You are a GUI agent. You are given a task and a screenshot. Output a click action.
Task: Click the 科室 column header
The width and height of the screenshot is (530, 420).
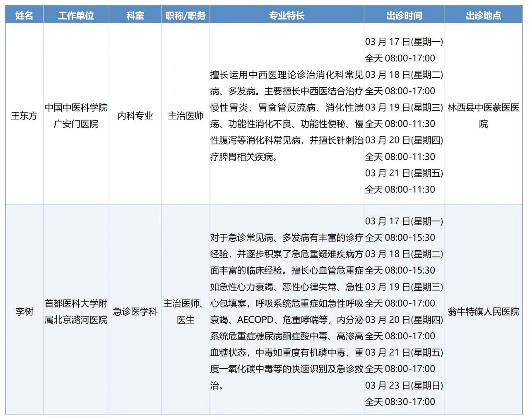[135, 16]
